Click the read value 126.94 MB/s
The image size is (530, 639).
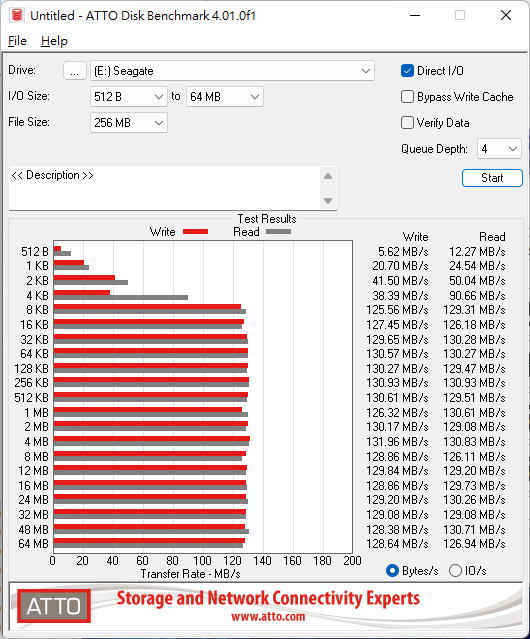(x=474, y=544)
